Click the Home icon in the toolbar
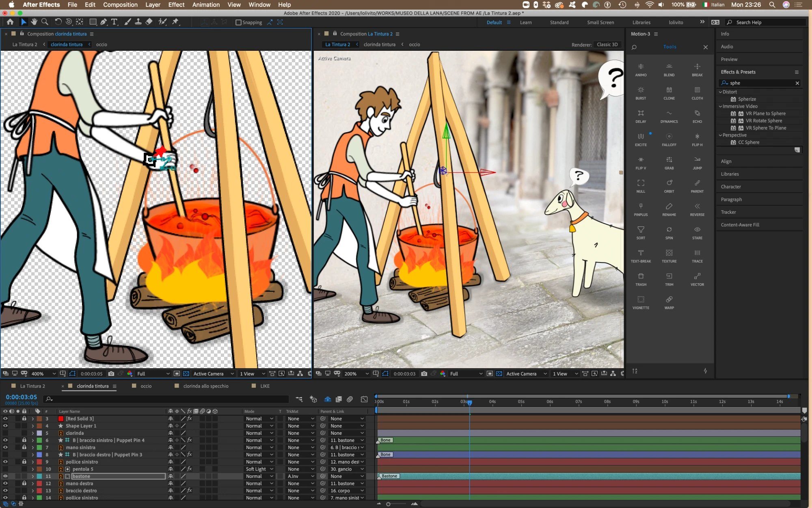Viewport: 812px width, 508px height. [10, 22]
